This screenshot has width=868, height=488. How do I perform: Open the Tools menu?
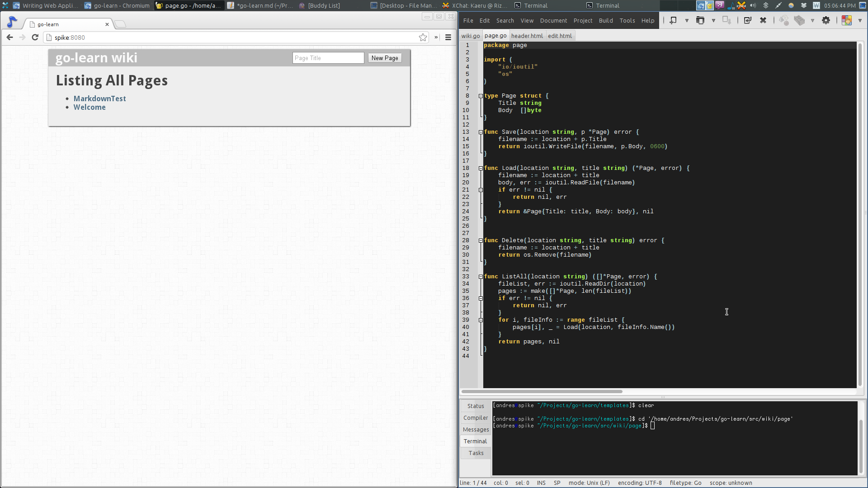(627, 20)
